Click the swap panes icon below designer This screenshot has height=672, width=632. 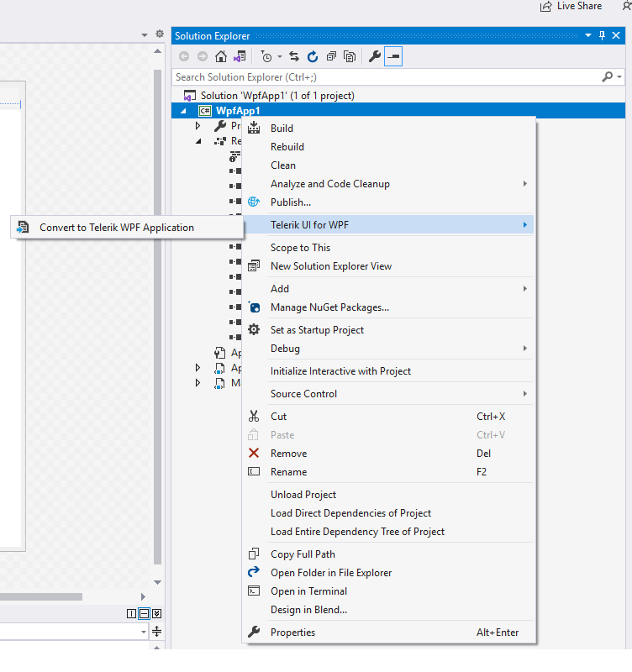[157, 632]
